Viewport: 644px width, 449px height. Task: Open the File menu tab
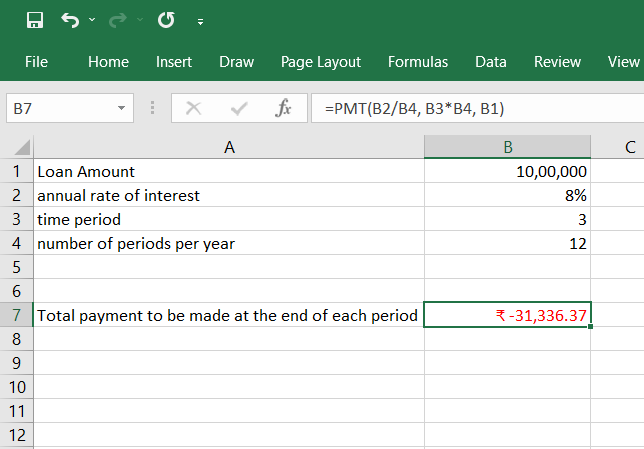point(36,62)
